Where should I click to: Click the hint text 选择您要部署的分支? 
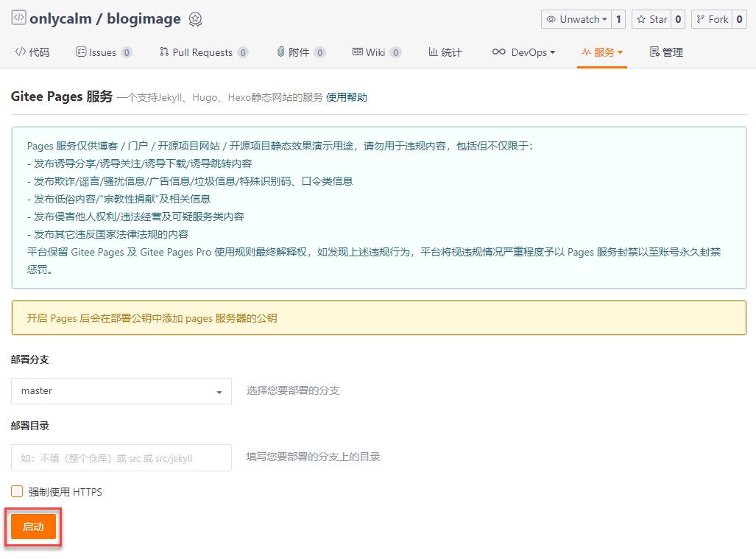point(293,390)
